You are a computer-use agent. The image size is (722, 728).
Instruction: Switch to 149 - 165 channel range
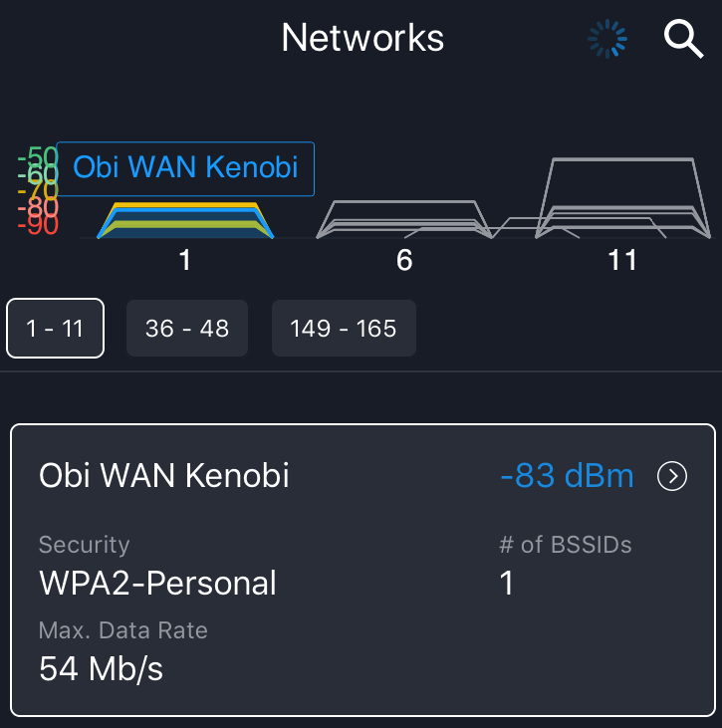click(x=344, y=329)
